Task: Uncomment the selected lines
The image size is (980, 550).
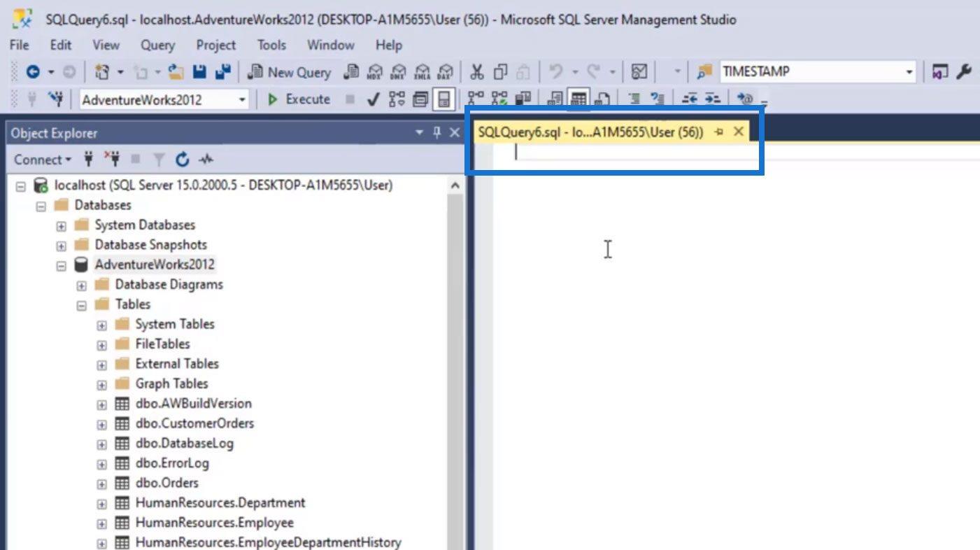Action: coord(657,99)
